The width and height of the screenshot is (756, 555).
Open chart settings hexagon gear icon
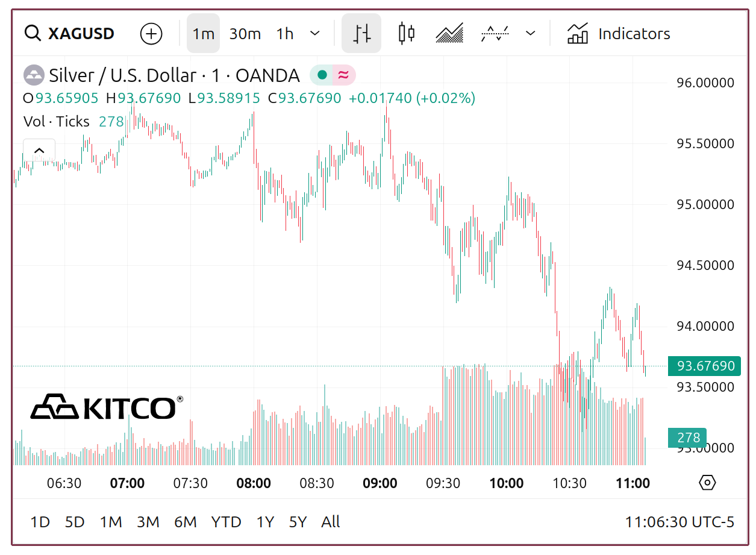(x=707, y=483)
